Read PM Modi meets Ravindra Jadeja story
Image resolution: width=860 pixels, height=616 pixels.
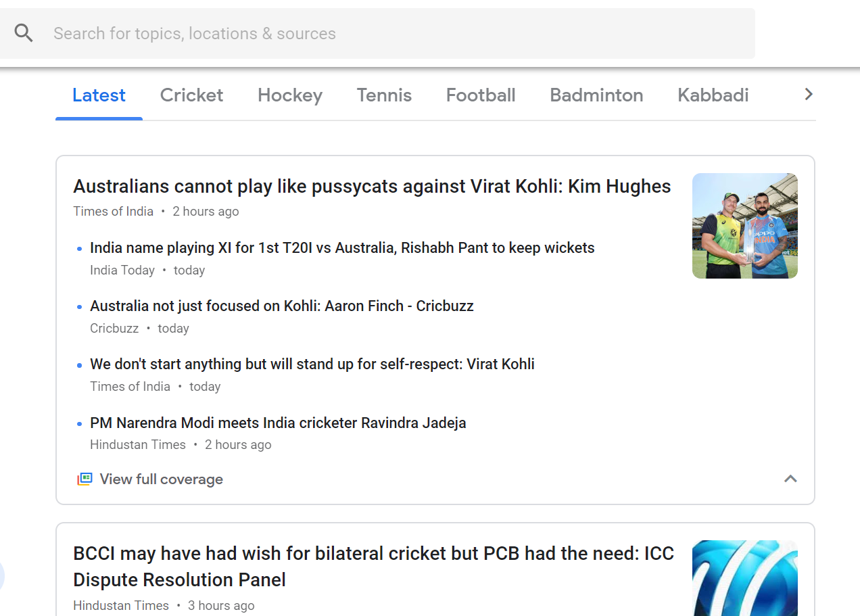pos(278,423)
